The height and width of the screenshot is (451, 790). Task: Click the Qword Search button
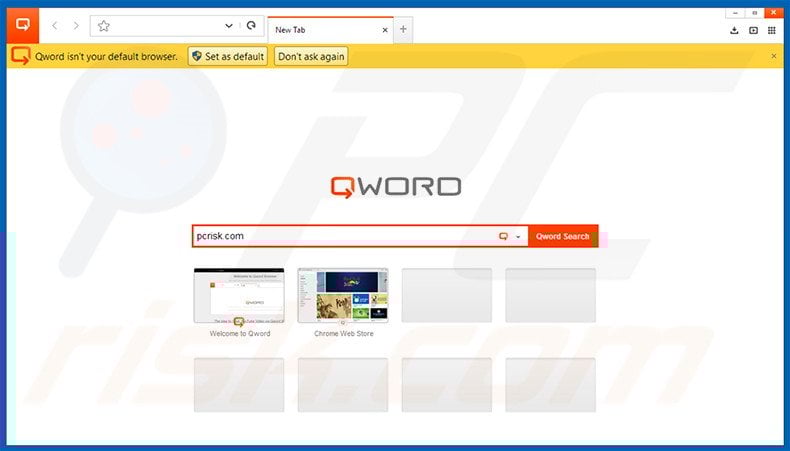(x=563, y=236)
